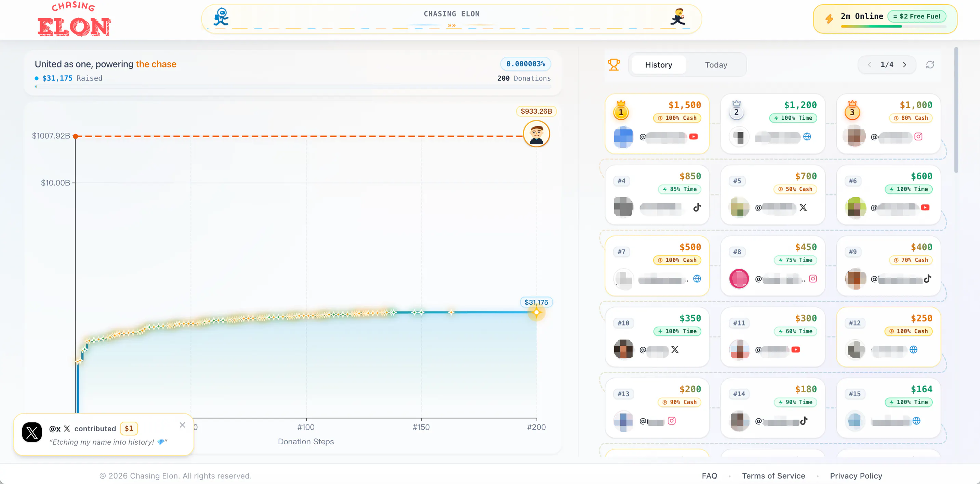This screenshot has height=484, width=980.
Task: Click the Instagram icon on $1,000 card
Action: pos(918,137)
